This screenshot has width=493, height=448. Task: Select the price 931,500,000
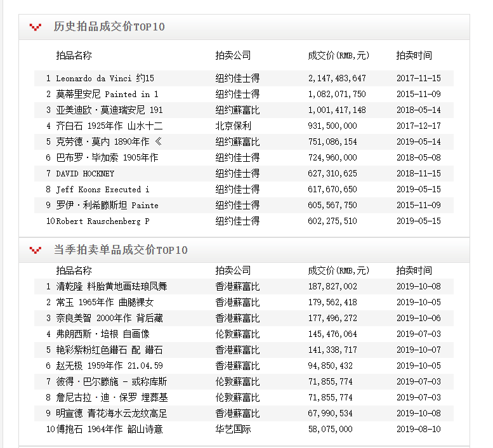pos(332,126)
